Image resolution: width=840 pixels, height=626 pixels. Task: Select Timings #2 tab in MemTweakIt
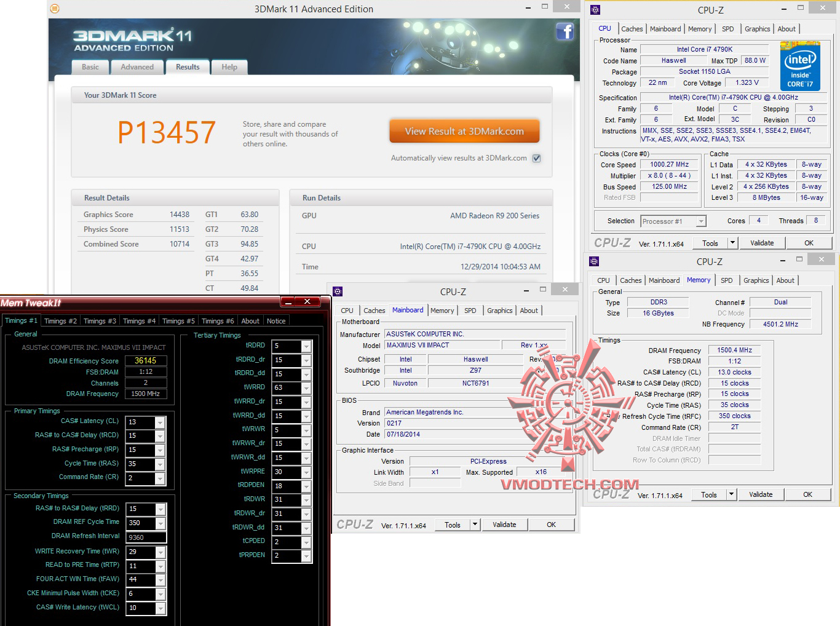(x=60, y=321)
